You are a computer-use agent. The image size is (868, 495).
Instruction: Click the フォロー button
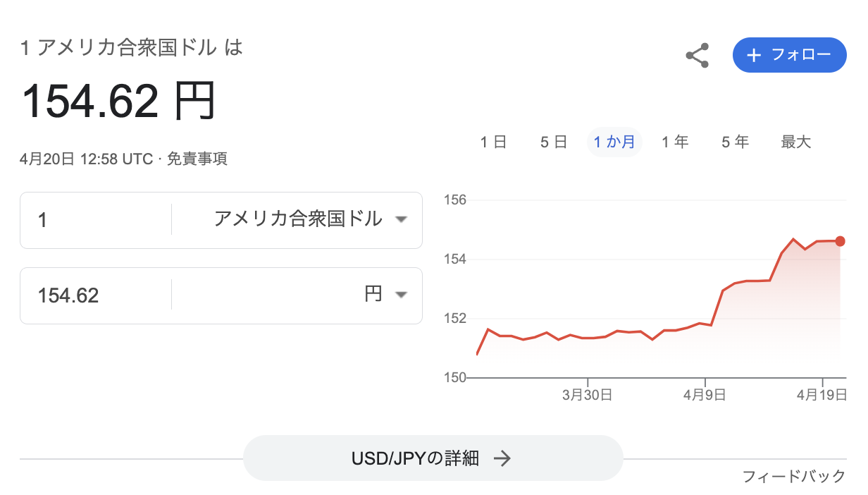[x=790, y=55]
